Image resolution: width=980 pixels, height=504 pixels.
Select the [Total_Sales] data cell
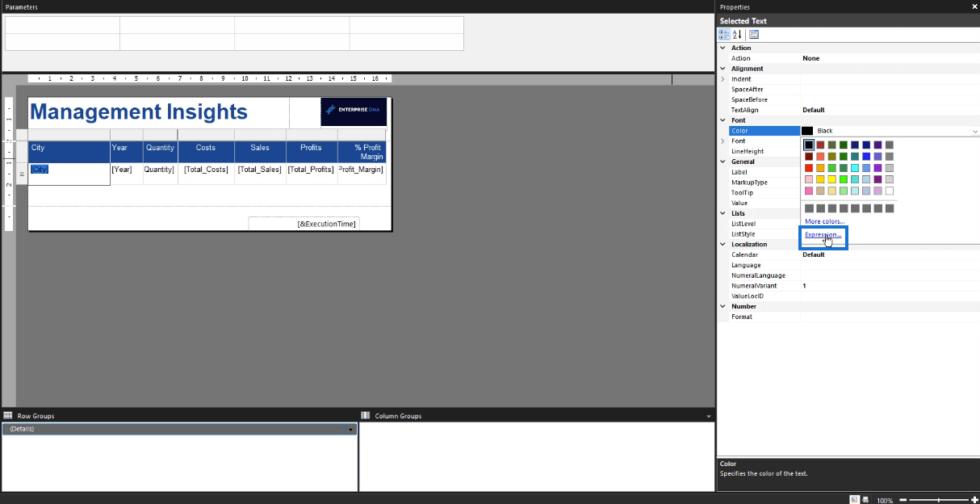pos(260,174)
